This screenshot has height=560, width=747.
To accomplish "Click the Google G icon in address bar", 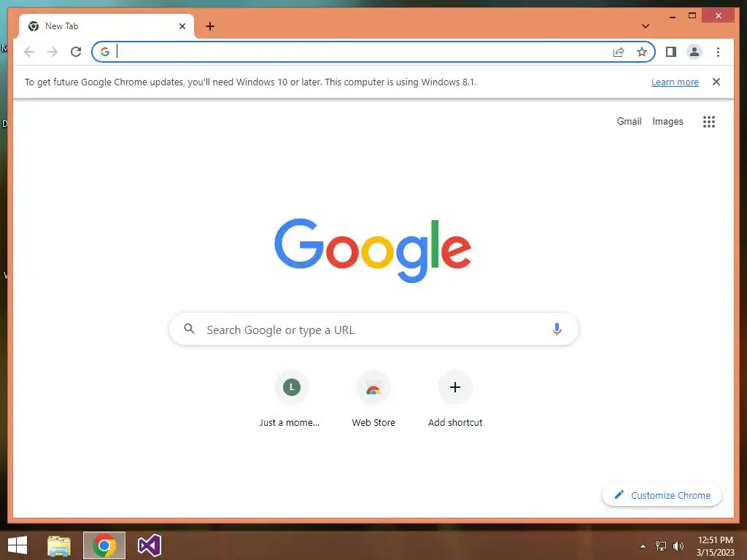I will coord(105,52).
